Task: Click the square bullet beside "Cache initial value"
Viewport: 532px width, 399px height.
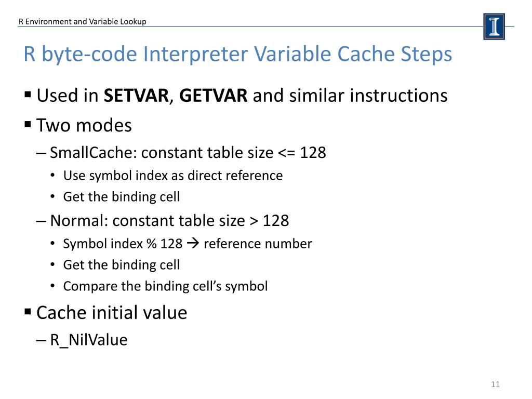Action: (28, 312)
